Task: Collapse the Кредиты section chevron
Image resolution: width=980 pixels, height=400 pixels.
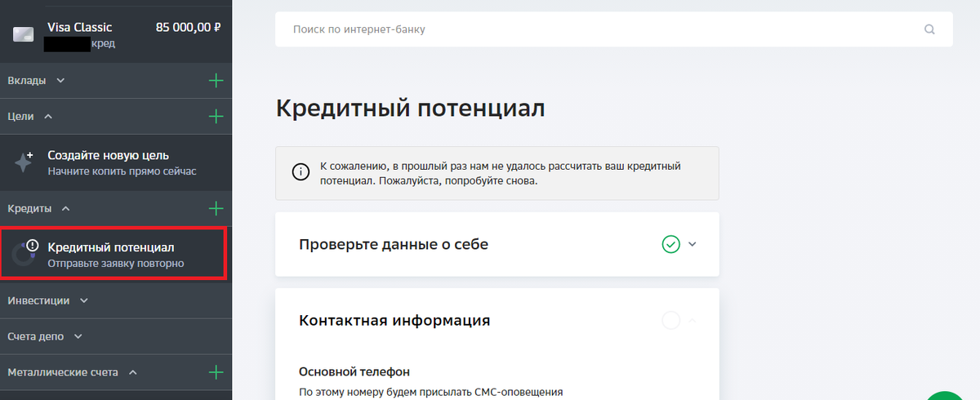Action: coord(66,209)
